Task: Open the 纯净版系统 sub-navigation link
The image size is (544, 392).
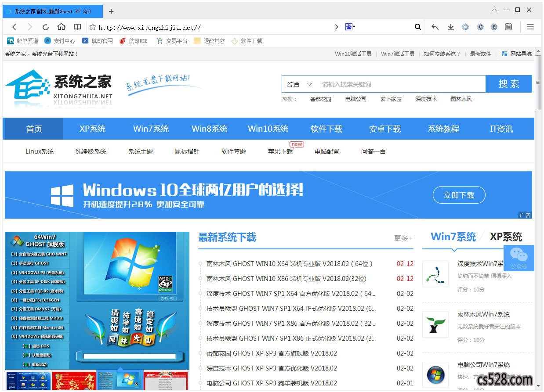Action: (x=91, y=151)
